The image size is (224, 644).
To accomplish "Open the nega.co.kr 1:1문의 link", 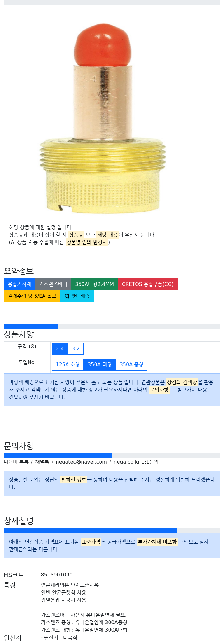I will tap(136, 462).
